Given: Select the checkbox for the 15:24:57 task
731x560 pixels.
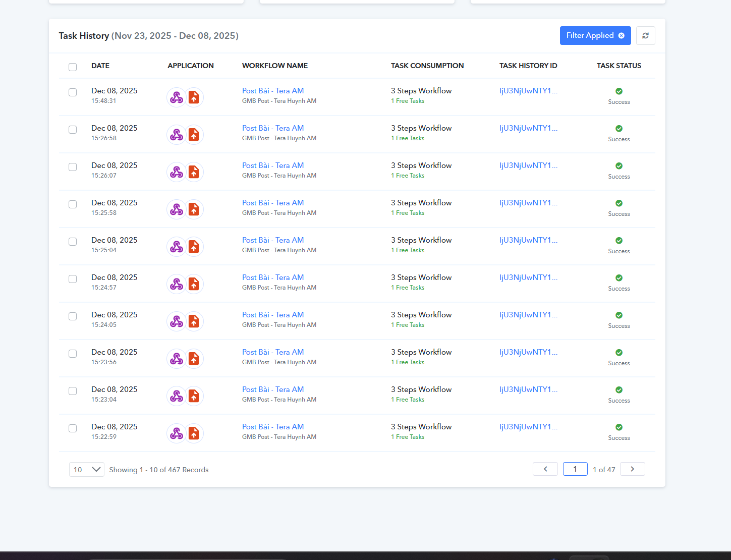Looking at the screenshot, I should 73,279.
